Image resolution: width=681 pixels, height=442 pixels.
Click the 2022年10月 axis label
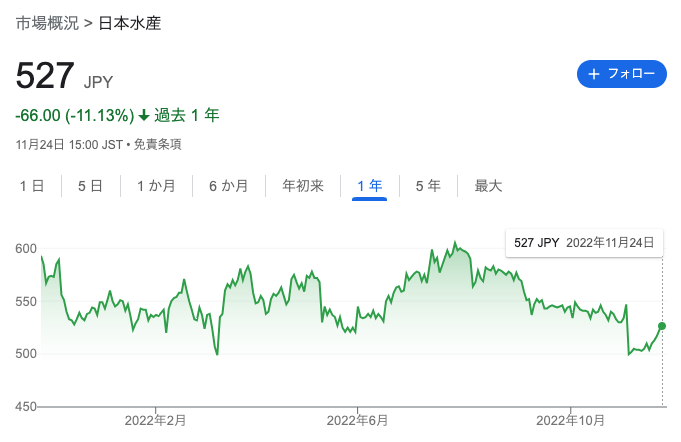click(x=570, y=420)
